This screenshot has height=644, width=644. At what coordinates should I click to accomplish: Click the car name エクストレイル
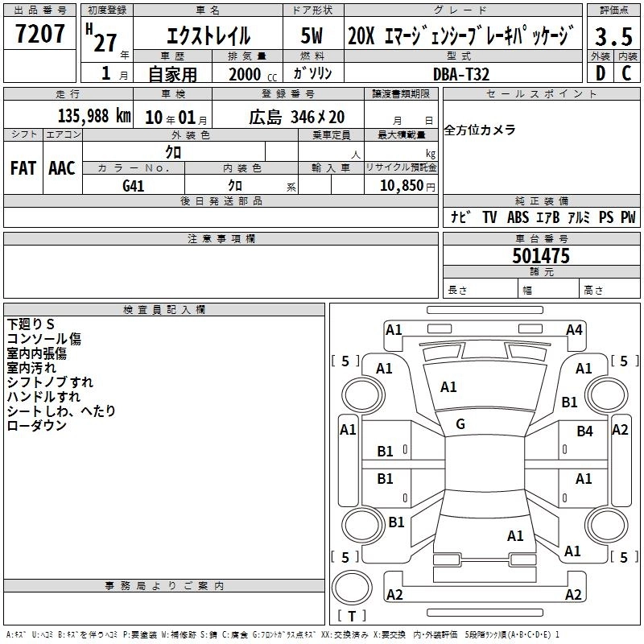208,35
